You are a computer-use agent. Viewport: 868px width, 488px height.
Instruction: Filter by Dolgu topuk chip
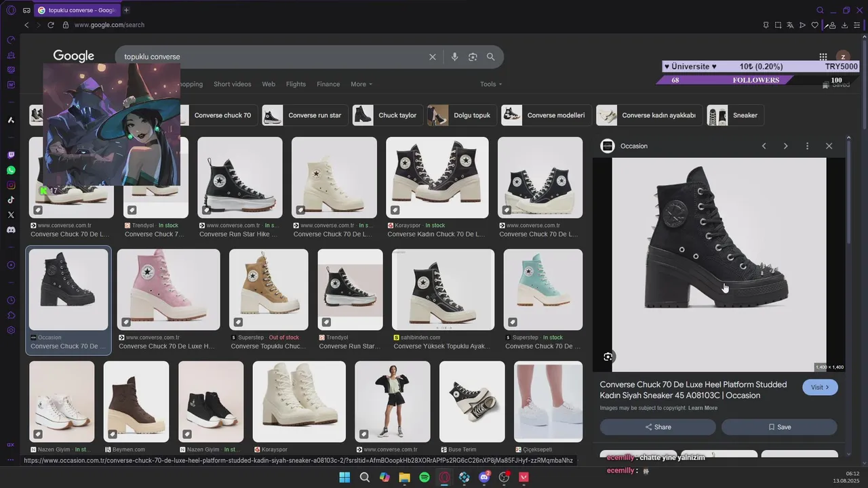(x=462, y=115)
